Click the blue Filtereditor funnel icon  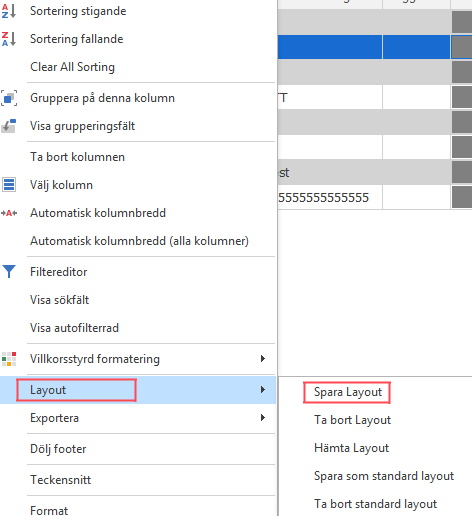pos(9,272)
